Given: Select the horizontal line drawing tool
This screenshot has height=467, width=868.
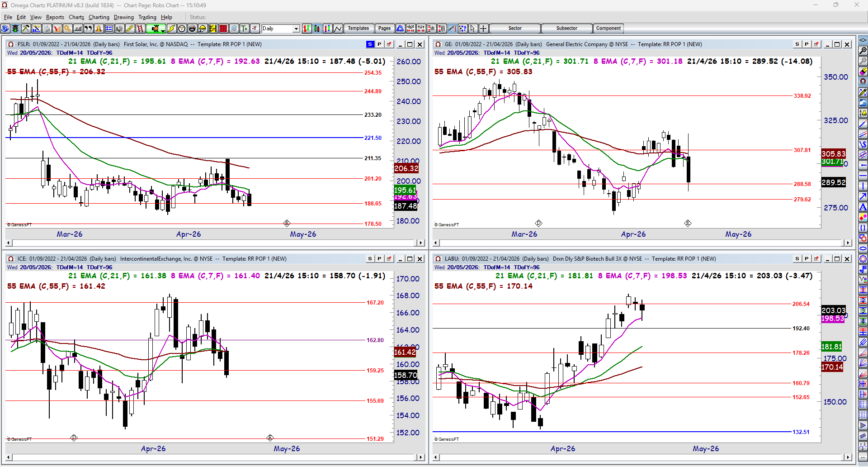Looking at the screenshot, I should [x=863, y=176].
